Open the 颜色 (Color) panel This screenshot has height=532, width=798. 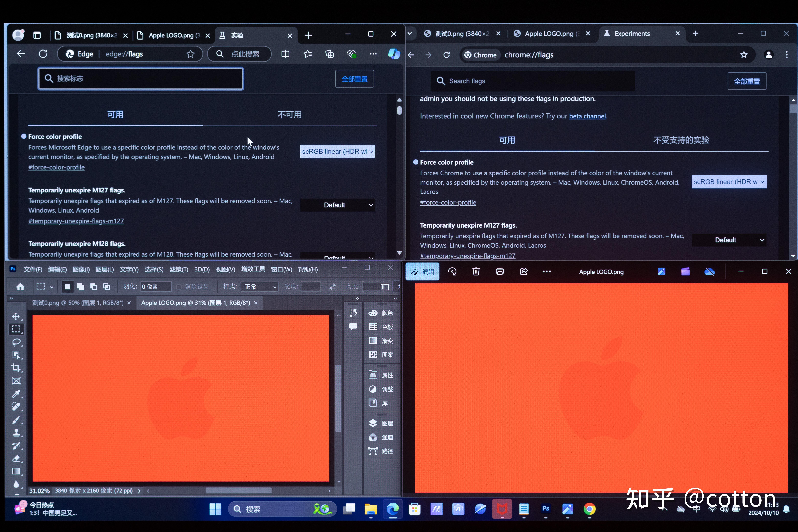381,313
